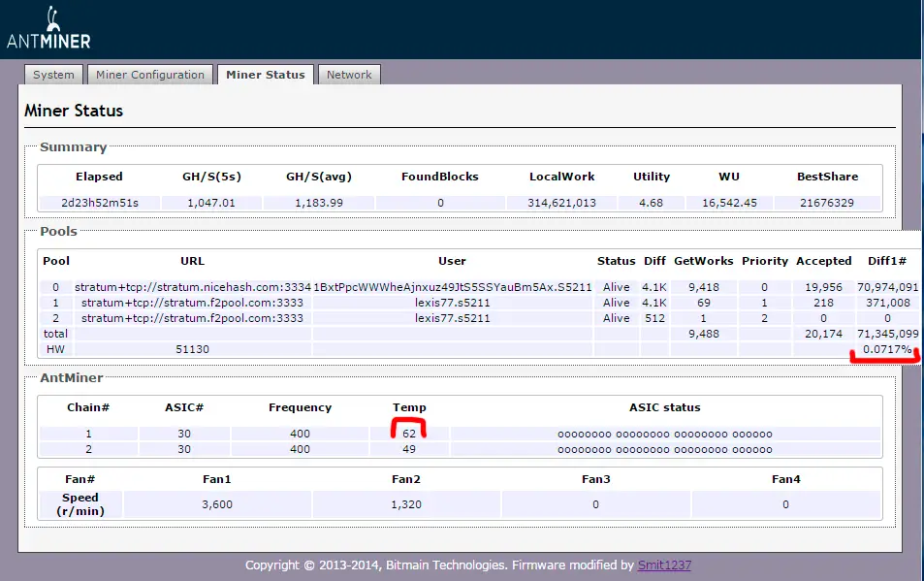Click the Alive status of pool 0
The height and width of the screenshot is (581, 924).
617,287
